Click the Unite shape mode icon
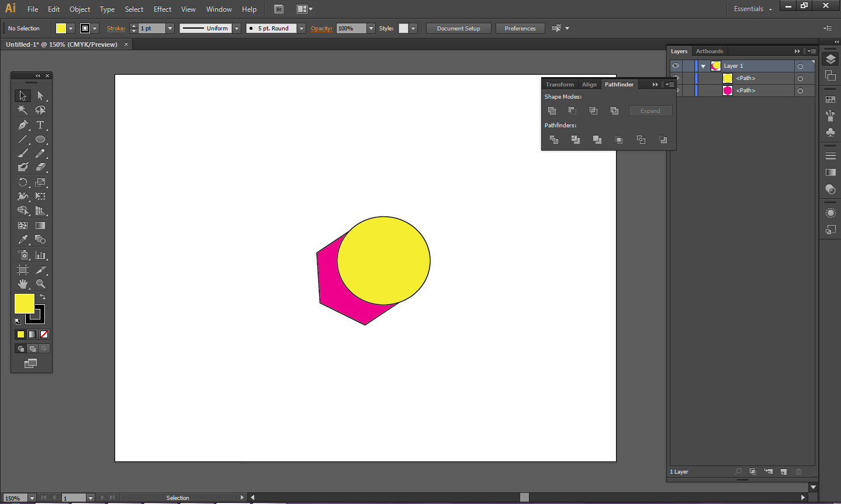This screenshot has height=504, width=841. pyautogui.click(x=552, y=111)
